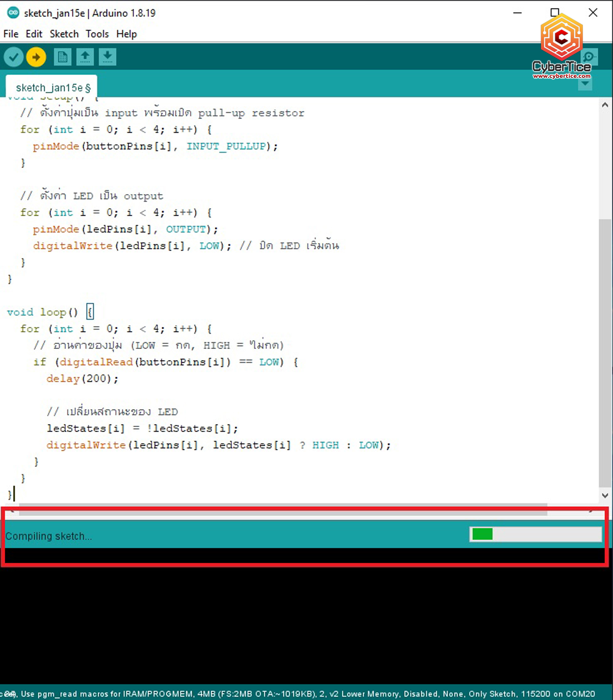This screenshot has height=700, width=613.
Task: Save the sketch with the Save icon
Action: (x=107, y=57)
